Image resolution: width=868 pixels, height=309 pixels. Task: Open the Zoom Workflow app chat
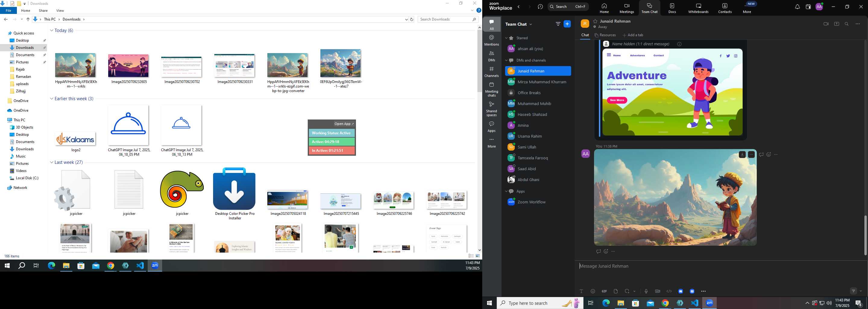tap(538, 202)
